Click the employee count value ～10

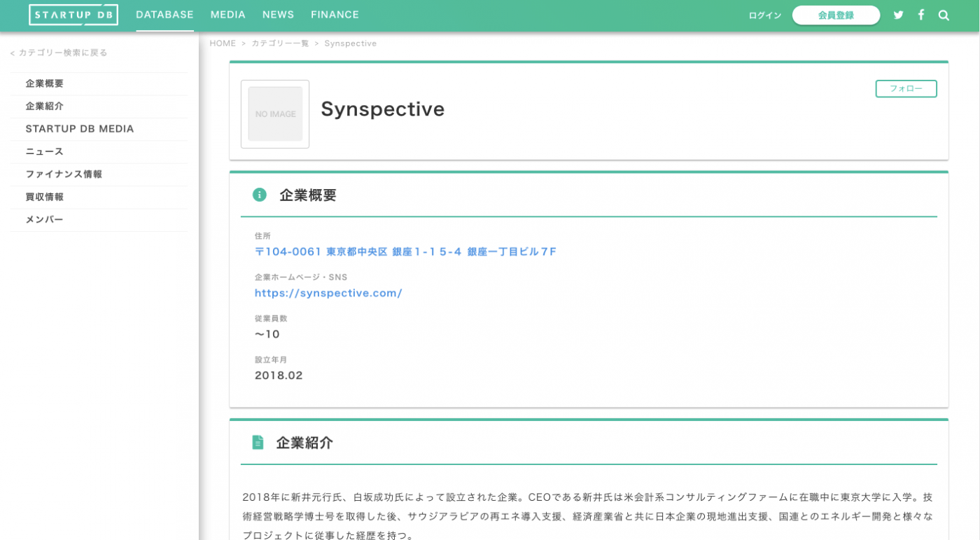[x=267, y=334]
